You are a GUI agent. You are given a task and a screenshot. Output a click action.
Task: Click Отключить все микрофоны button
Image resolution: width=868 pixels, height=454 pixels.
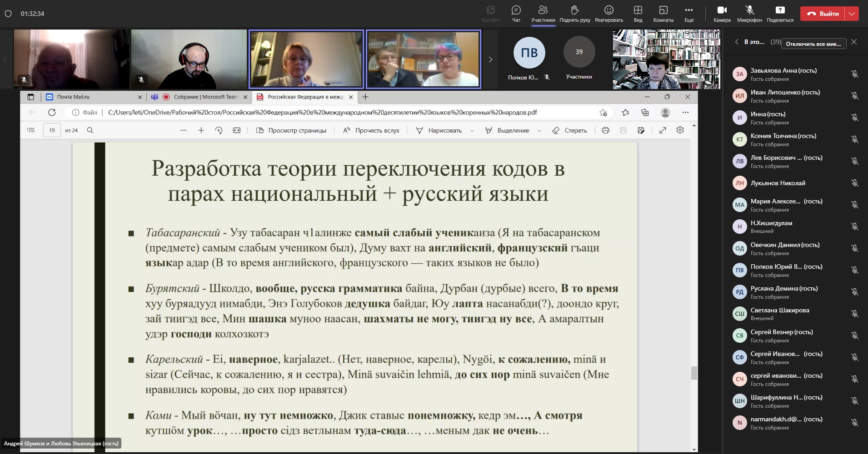(x=813, y=44)
